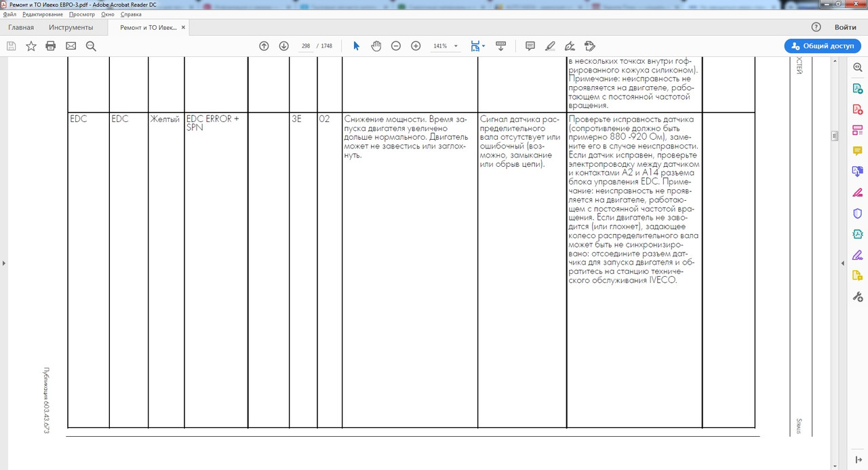This screenshot has width=868, height=470.
Task: Zoom out with minus button
Action: click(x=396, y=46)
